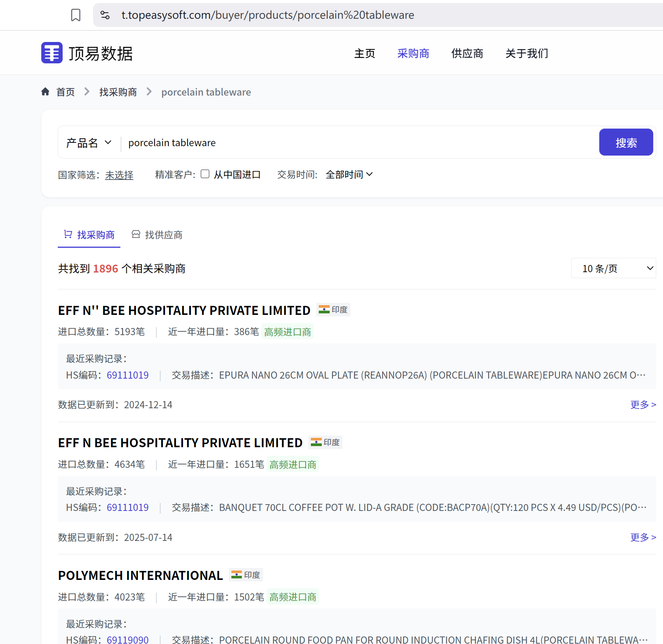The height and width of the screenshot is (644, 663).
Task: Click India flag beside EFF N BEE HOSPITALITY
Action: 316,442
